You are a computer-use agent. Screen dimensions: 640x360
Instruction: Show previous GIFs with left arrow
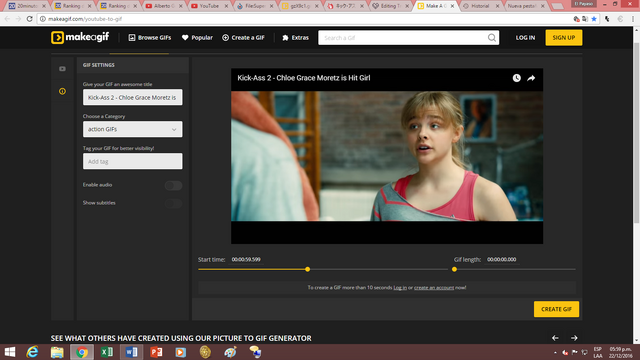coord(555,338)
